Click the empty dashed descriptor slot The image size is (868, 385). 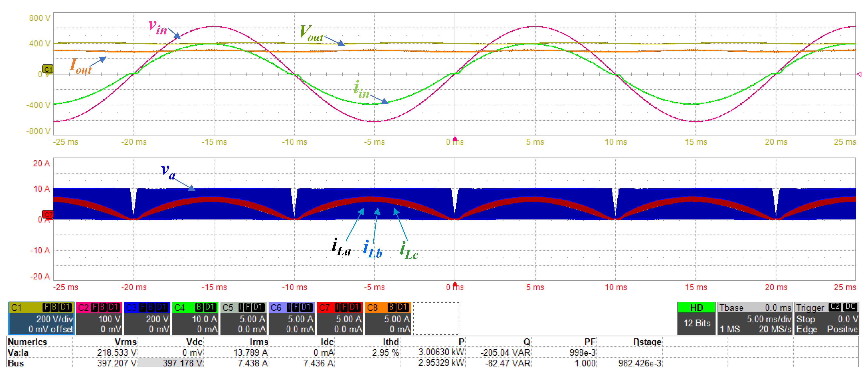coord(436,318)
